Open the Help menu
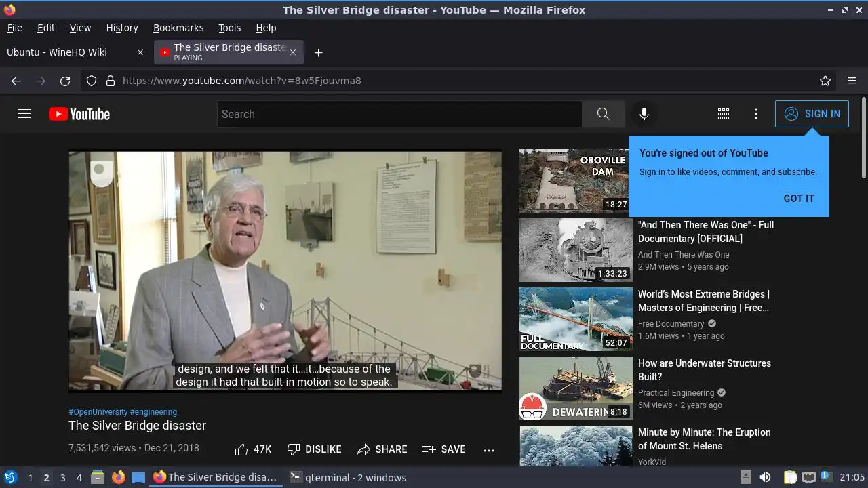The image size is (868, 488). (x=266, y=28)
